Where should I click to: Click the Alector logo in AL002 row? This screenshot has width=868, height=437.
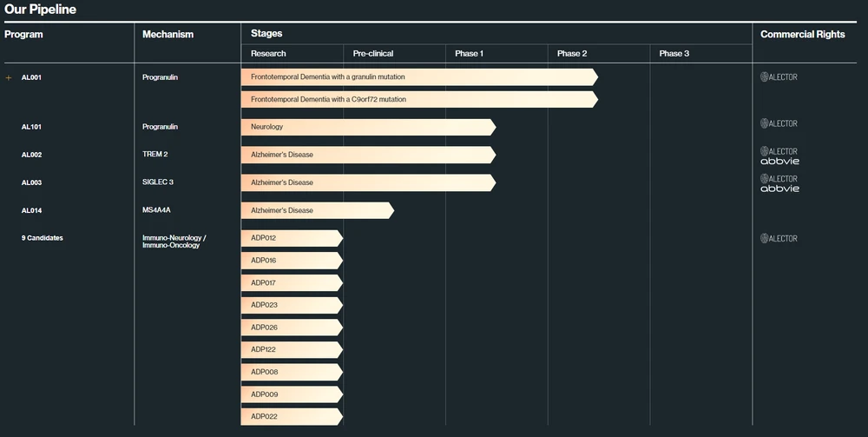click(x=779, y=151)
